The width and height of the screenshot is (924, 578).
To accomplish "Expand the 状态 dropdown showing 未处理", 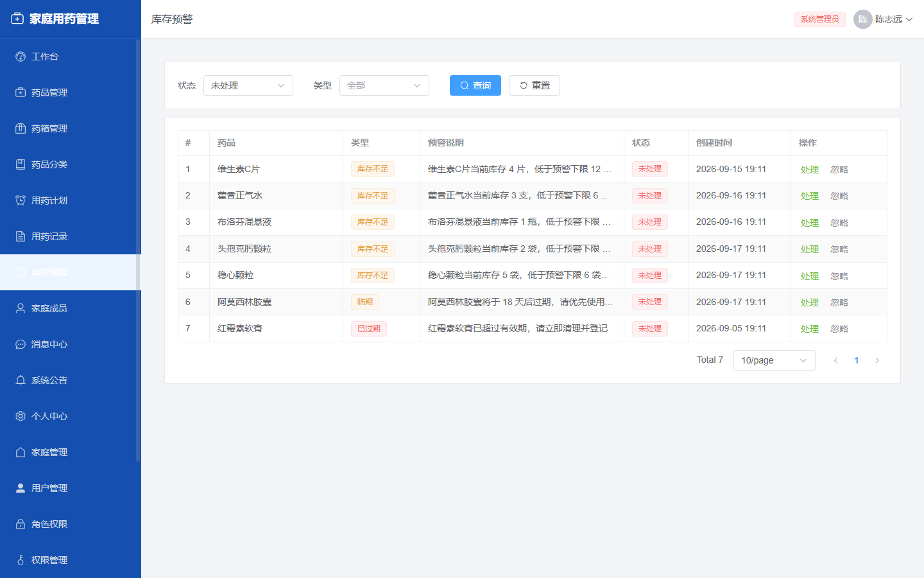I will coord(248,85).
